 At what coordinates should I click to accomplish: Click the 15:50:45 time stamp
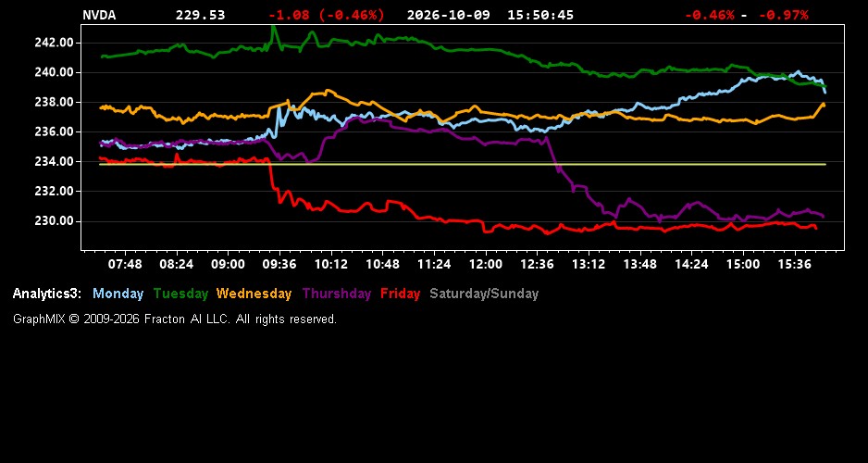(540, 16)
